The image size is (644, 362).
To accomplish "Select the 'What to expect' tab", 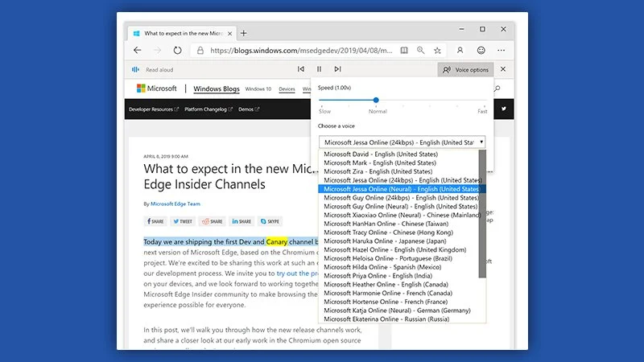I will (180, 33).
